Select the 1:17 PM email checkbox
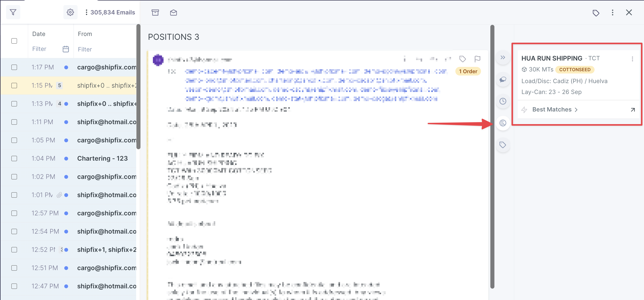Screen dimensions: 644x300 point(14,67)
